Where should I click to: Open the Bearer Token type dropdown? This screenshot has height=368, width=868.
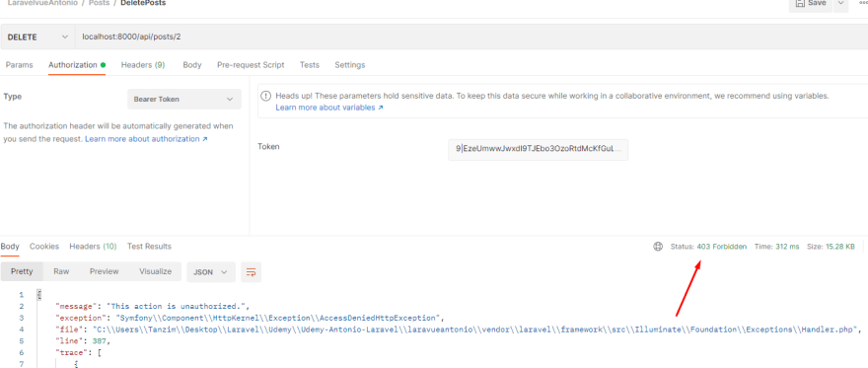pos(184,99)
